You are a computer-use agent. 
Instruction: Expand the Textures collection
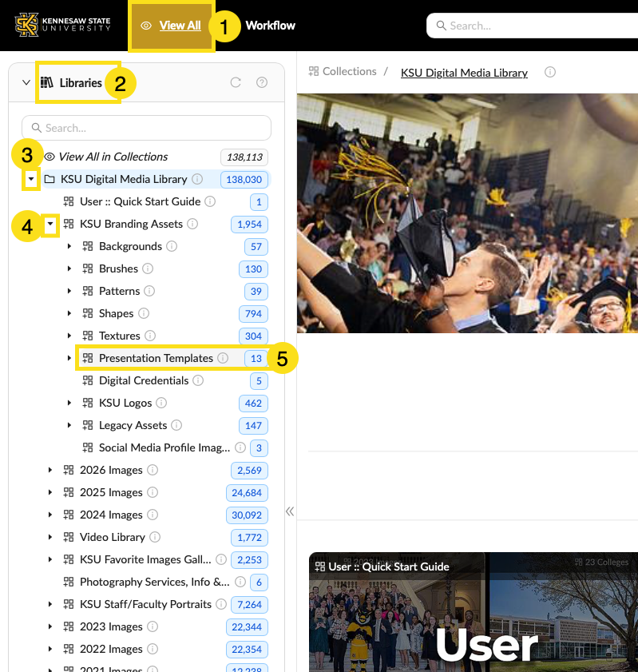tap(69, 336)
